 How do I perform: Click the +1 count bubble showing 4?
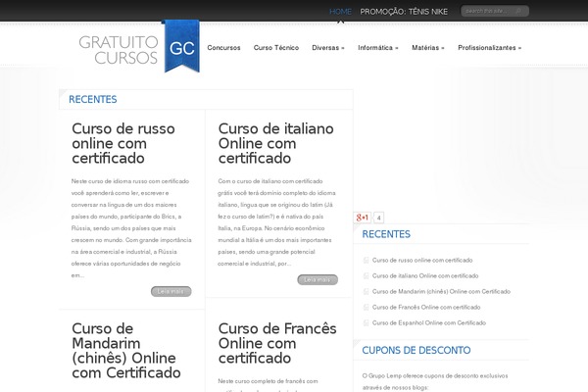378,218
